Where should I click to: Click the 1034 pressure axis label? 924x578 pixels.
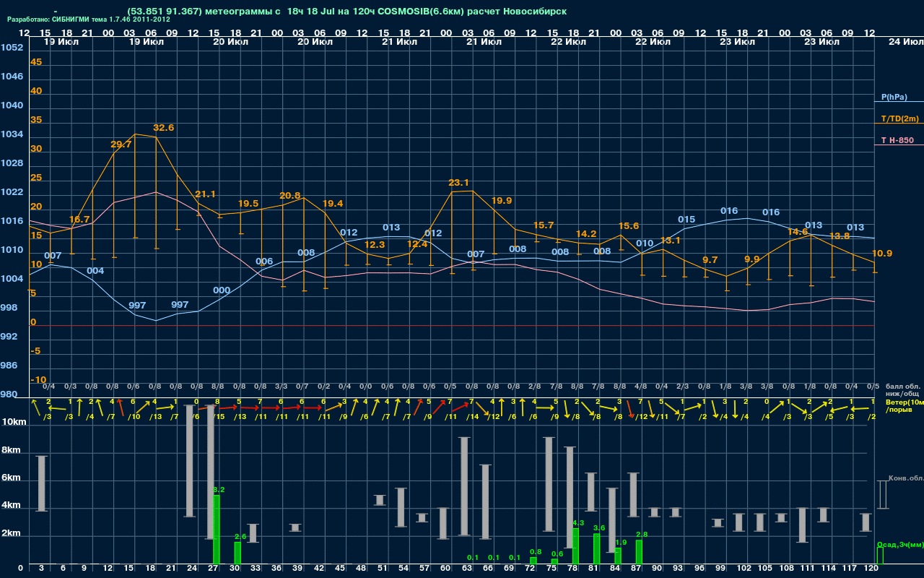pos(12,134)
